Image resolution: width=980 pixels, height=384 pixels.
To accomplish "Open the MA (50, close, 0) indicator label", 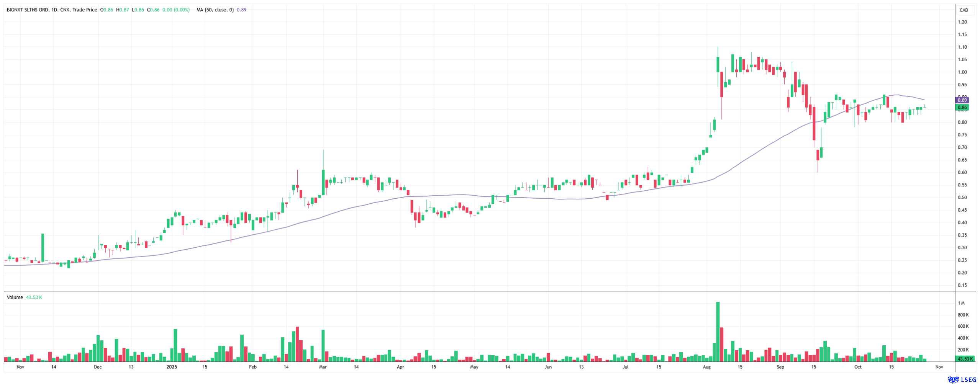I will click(x=215, y=10).
